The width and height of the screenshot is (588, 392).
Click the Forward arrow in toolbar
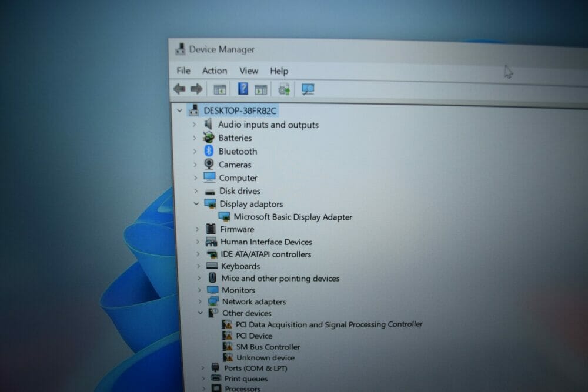tap(196, 89)
